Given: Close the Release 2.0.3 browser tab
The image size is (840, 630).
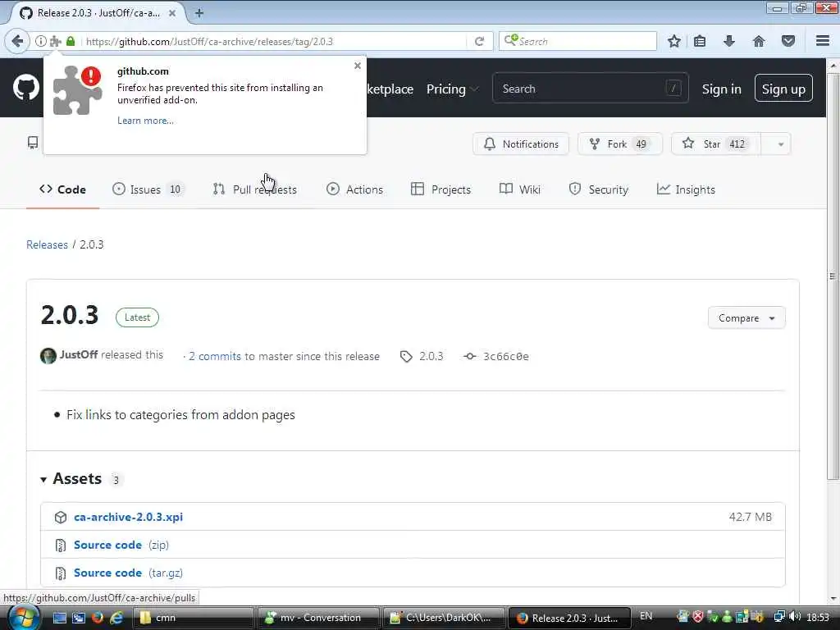Looking at the screenshot, I should 172,13.
